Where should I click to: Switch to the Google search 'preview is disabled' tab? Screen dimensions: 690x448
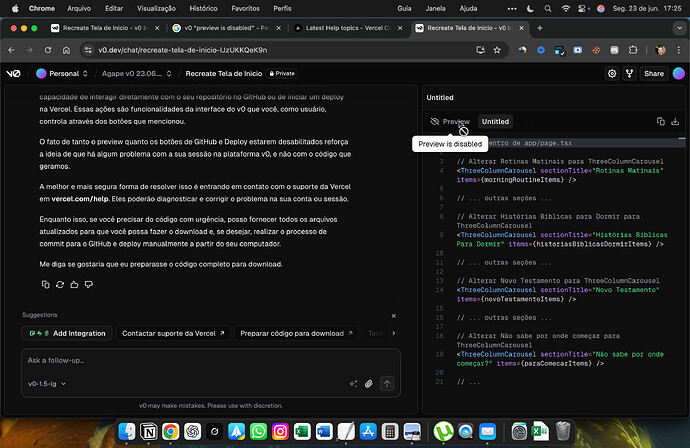[227, 28]
